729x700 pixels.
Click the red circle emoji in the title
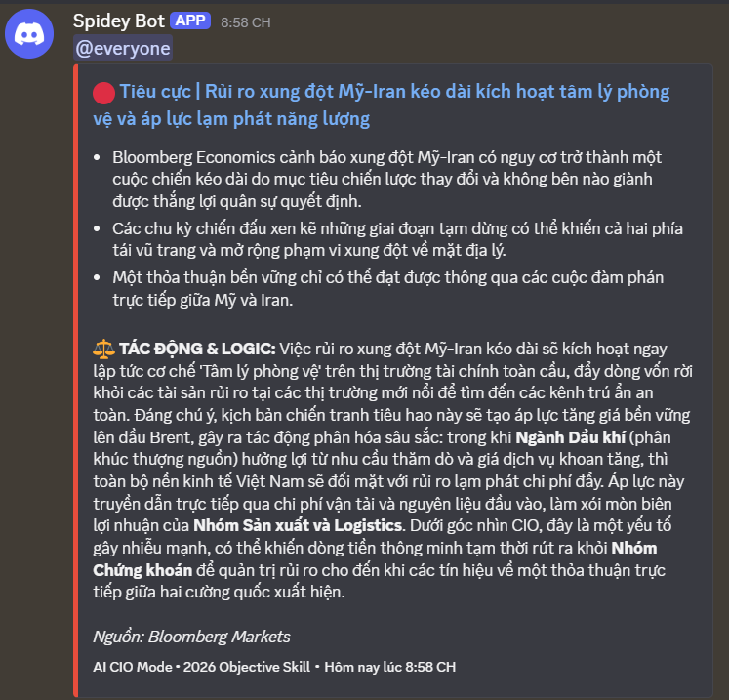pyautogui.click(x=103, y=93)
